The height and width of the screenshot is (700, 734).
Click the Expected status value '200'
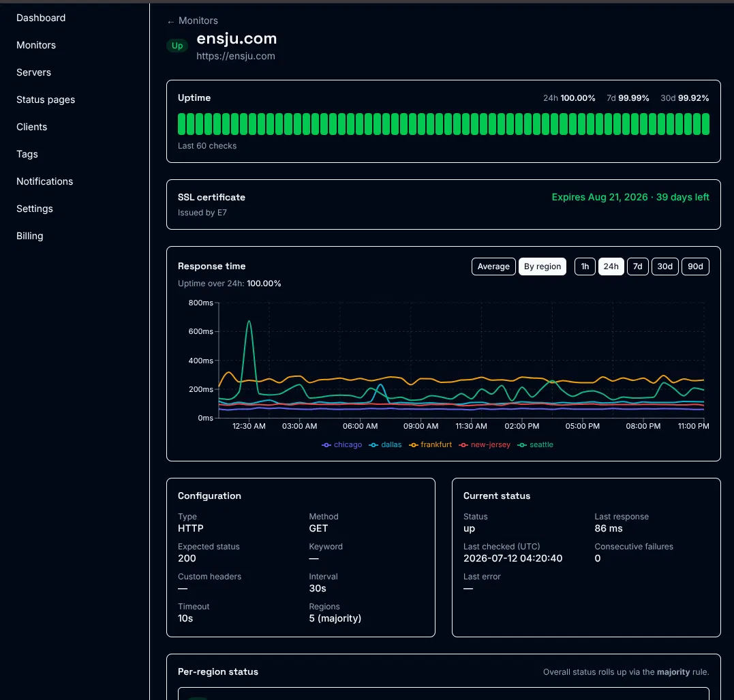coord(187,558)
